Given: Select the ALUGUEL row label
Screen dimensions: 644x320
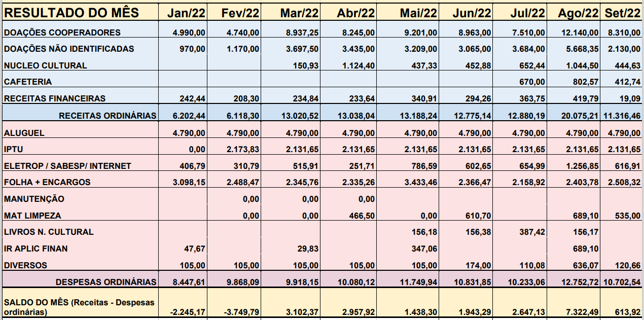Looking at the screenshot, I should [24, 133].
